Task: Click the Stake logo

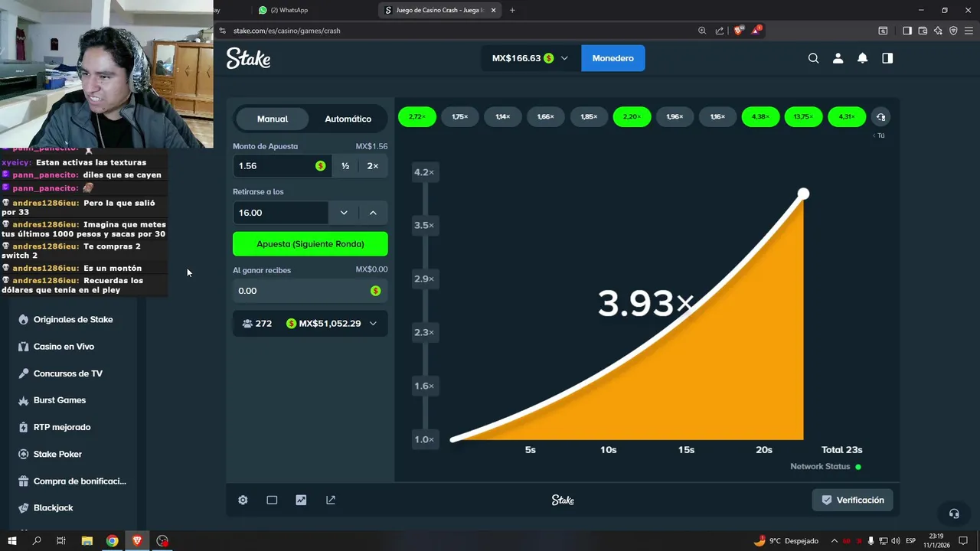Action: click(248, 58)
